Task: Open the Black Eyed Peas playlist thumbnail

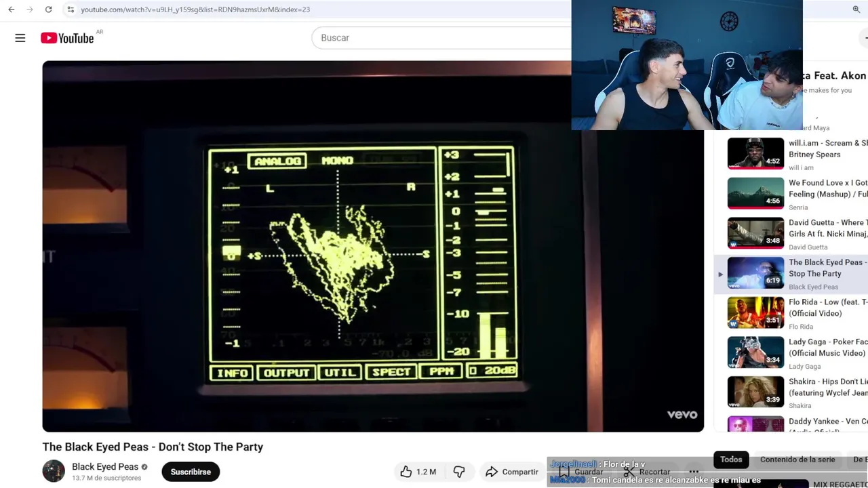Action: click(x=755, y=272)
